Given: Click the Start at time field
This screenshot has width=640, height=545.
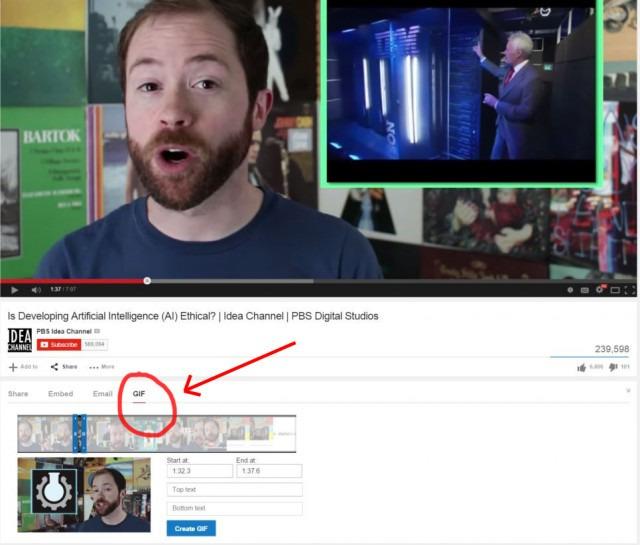Looking at the screenshot, I should coord(200,471).
